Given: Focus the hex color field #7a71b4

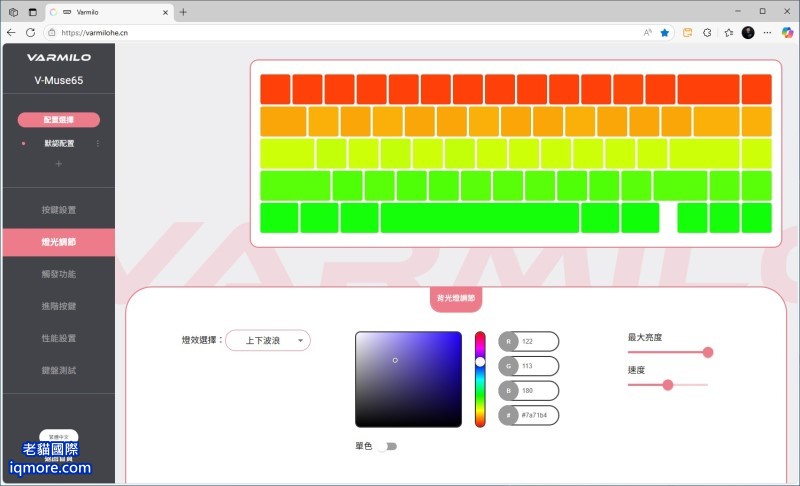Looking at the screenshot, I should coord(529,415).
